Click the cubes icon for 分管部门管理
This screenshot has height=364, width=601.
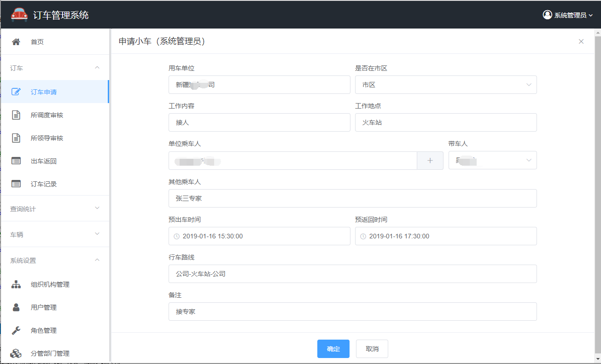coord(16,353)
